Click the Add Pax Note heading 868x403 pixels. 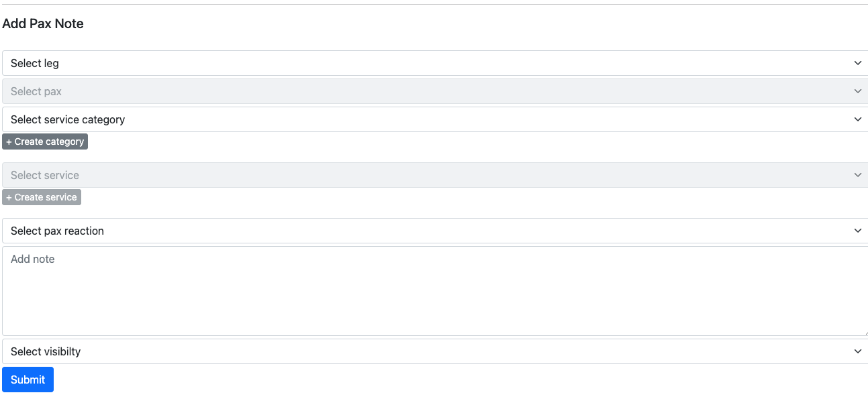[43, 23]
